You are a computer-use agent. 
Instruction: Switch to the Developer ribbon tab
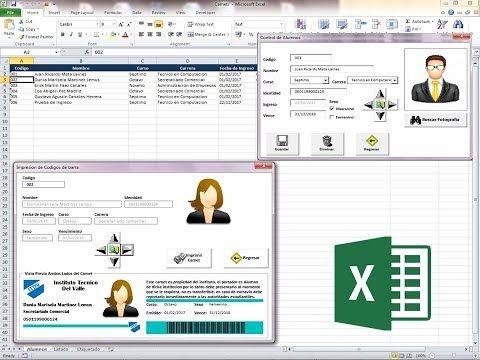pos(205,12)
